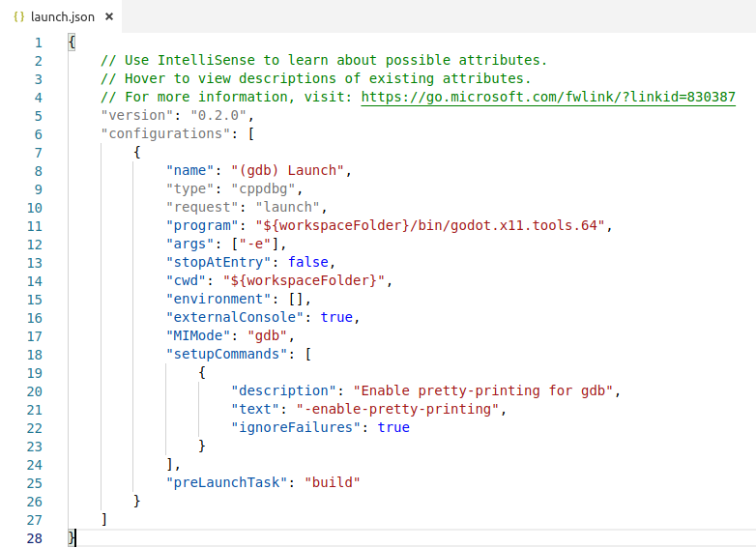Viewport: 756px width, 548px height.
Task: Select the launch.json editor tab
Action: click(x=61, y=16)
